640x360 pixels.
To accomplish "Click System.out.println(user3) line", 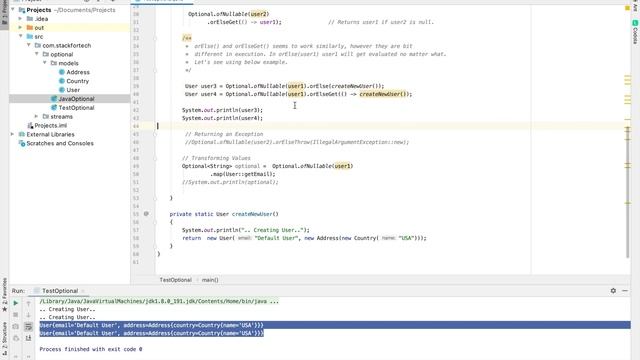I will 222,110.
